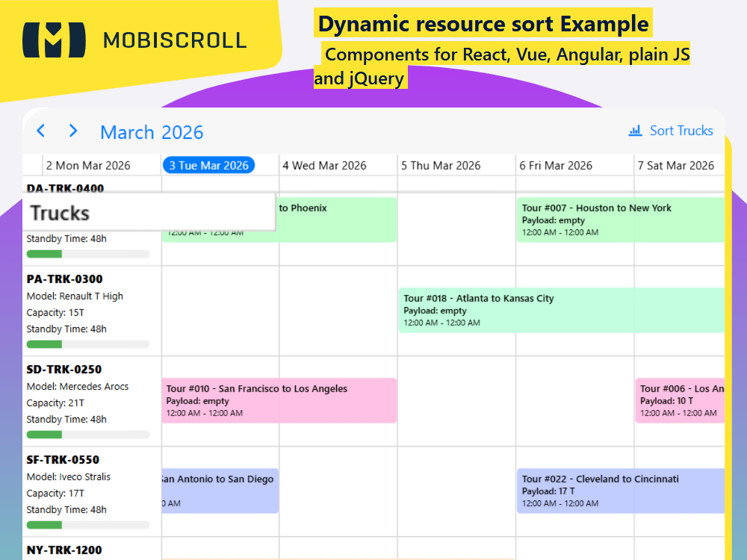This screenshot has width=747, height=560.
Task: Click the March 2026 heading
Action: (152, 132)
